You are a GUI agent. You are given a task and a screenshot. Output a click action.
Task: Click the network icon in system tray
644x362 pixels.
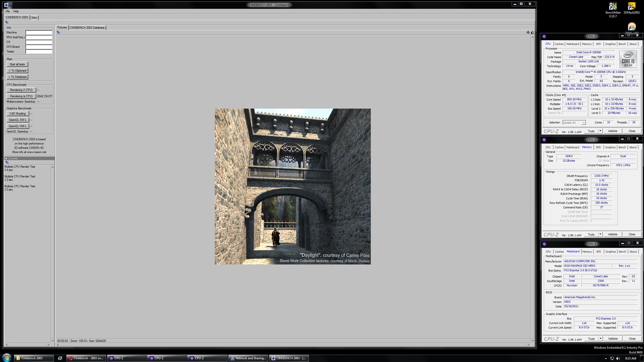[612, 358]
